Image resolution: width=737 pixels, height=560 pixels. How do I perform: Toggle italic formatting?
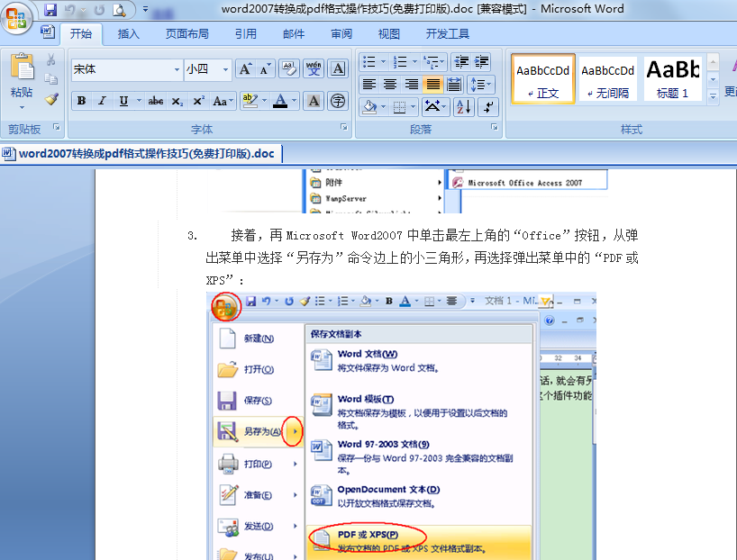pos(102,101)
